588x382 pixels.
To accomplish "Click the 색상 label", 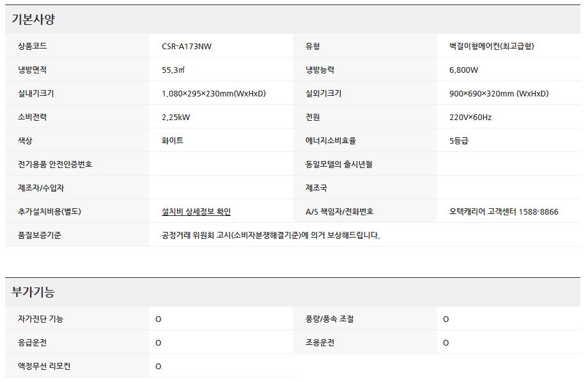I will coord(25,141).
